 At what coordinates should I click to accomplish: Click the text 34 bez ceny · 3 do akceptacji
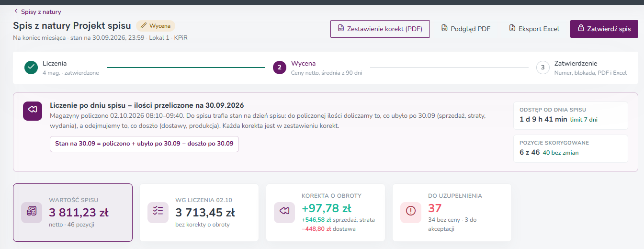pos(452,224)
